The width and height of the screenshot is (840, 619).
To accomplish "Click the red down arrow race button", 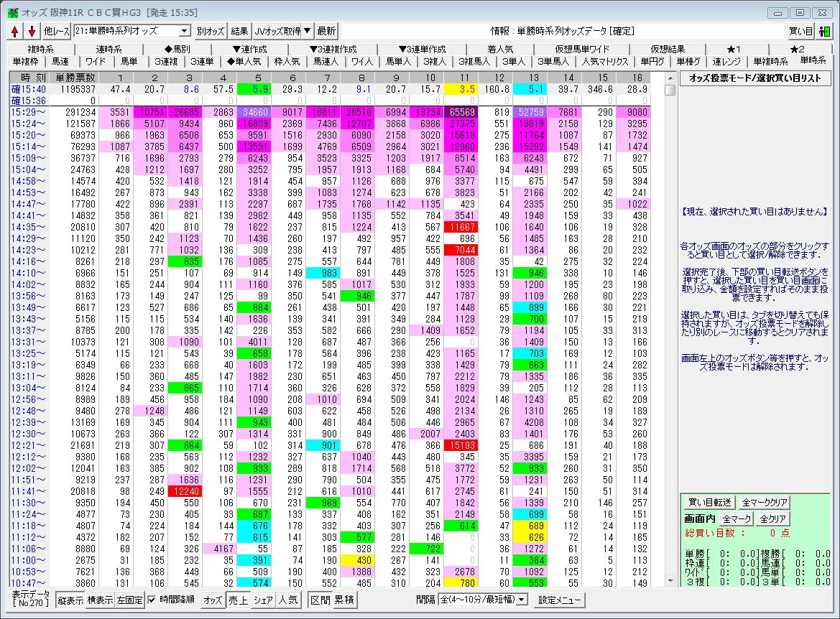I will 32,31.
